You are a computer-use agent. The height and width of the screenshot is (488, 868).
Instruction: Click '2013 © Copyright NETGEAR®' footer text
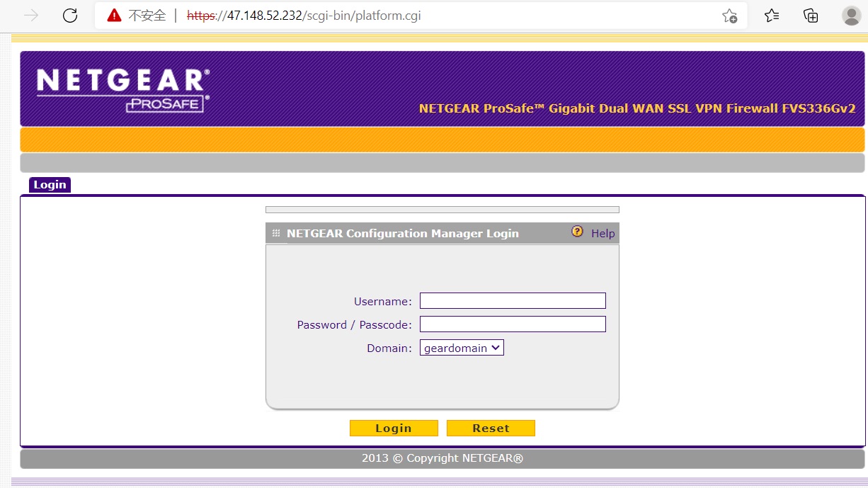click(x=442, y=458)
